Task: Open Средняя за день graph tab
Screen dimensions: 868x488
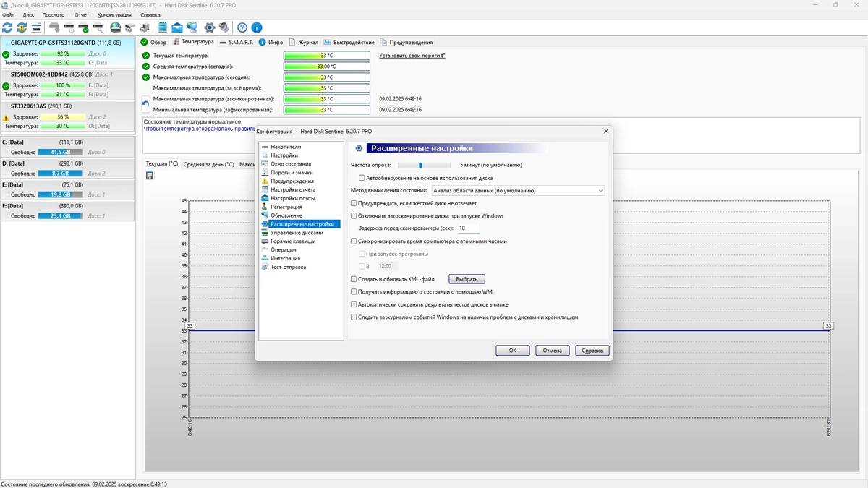Action: point(208,164)
